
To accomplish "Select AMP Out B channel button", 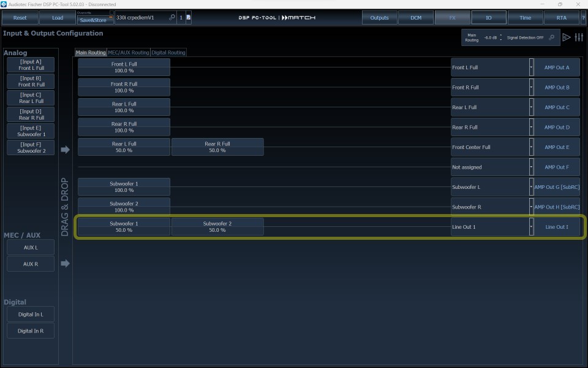I will click(557, 87).
